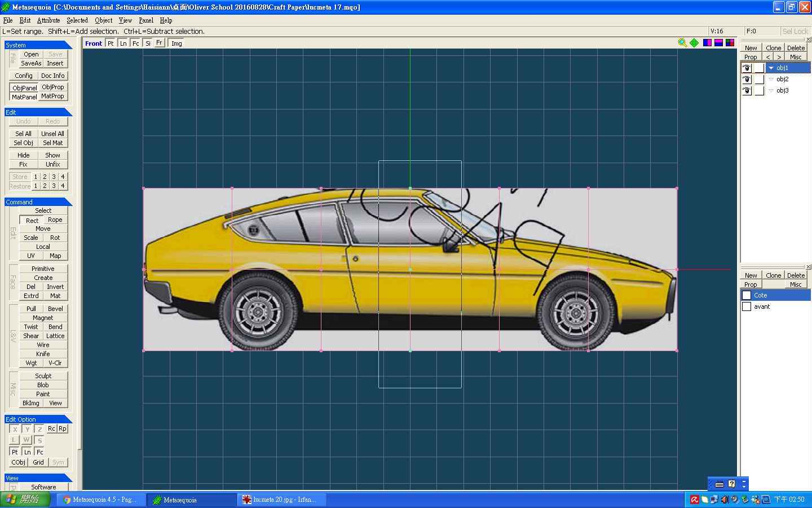Open the Windows Start button
The image size is (812, 508).
pyautogui.click(x=25, y=500)
